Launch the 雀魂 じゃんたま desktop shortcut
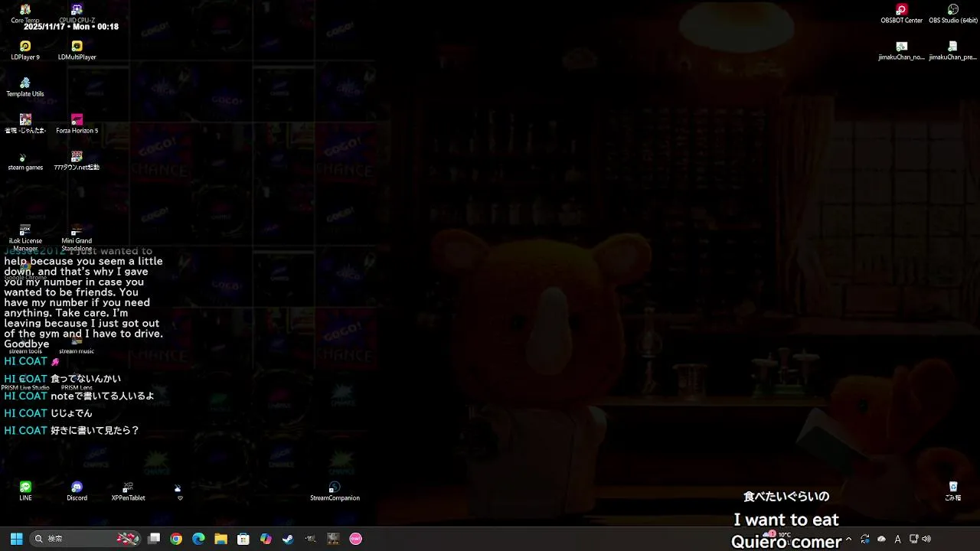Screen dimensions: 980x551 coord(25,124)
